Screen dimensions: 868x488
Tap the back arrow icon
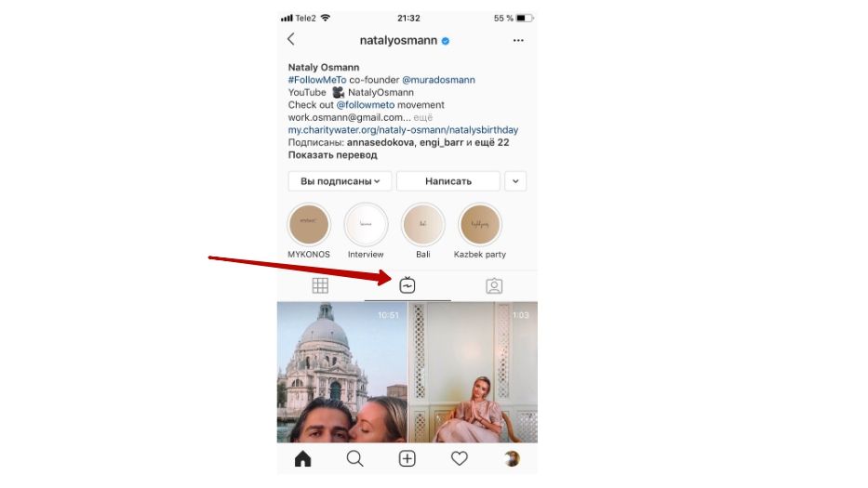290,39
